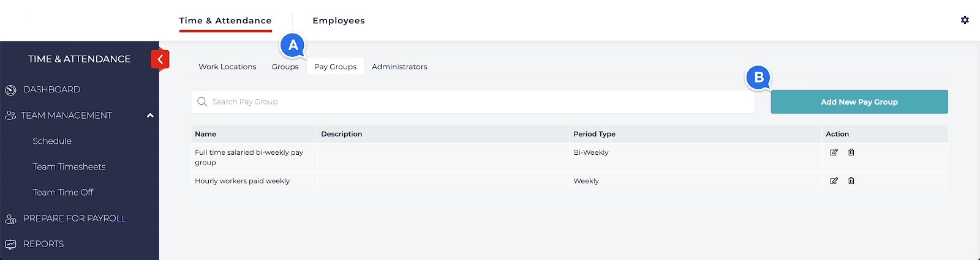Delete the Hourly workers paid weekly group
980x260 pixels.
click(851, 181)
